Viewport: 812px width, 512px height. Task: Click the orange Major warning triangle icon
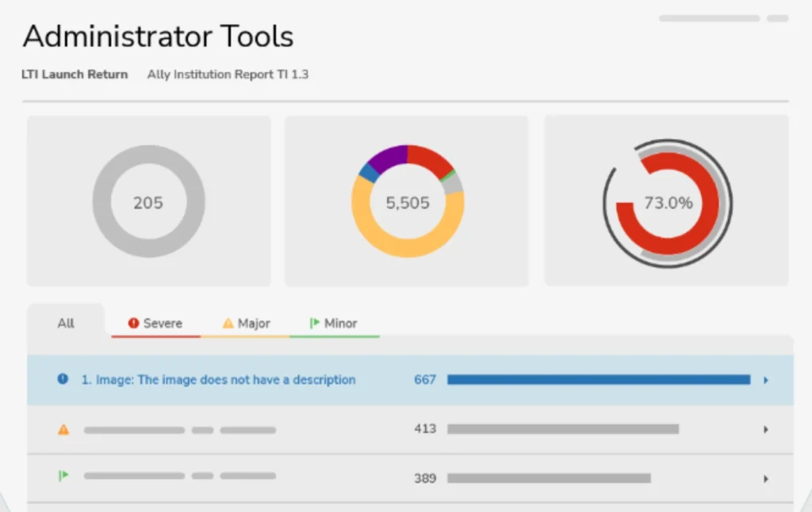click(x=226, y=323)
